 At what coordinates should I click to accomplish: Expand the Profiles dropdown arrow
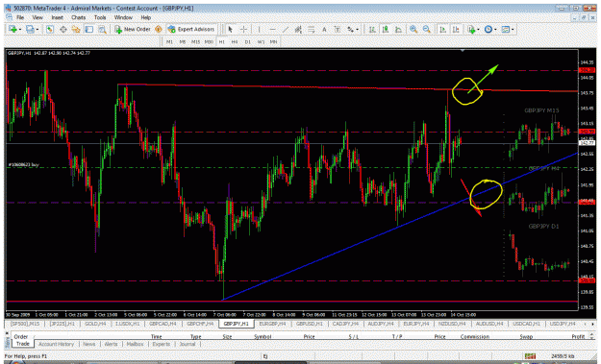(x=38, y=30)
